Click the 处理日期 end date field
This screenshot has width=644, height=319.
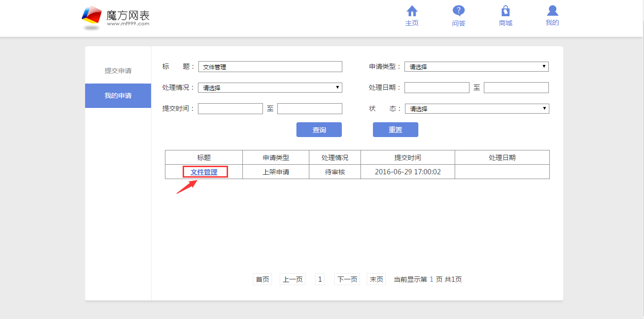(x=516, y=88)
